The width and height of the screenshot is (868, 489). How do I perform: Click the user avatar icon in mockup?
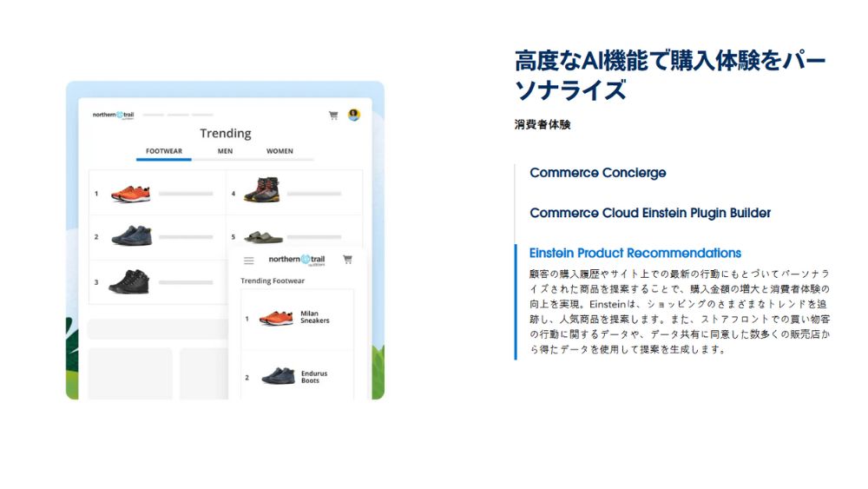[x=354, y=115]
